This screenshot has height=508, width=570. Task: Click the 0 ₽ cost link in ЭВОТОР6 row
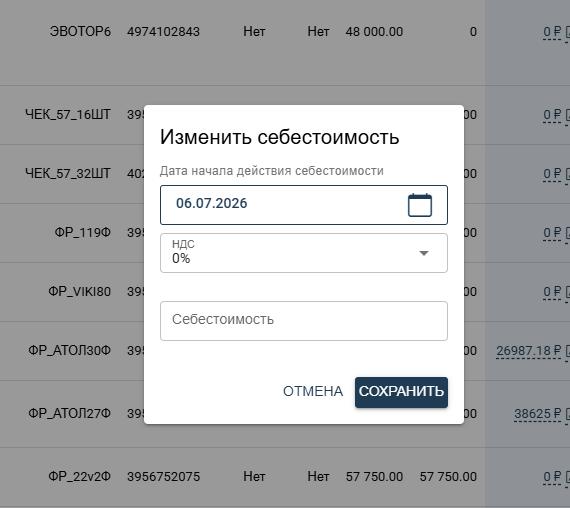point(552,32)
